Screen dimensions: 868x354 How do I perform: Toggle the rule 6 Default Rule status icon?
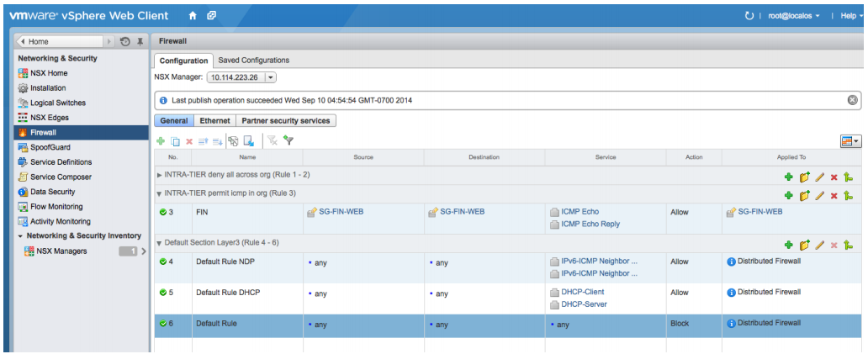(163, 324)
